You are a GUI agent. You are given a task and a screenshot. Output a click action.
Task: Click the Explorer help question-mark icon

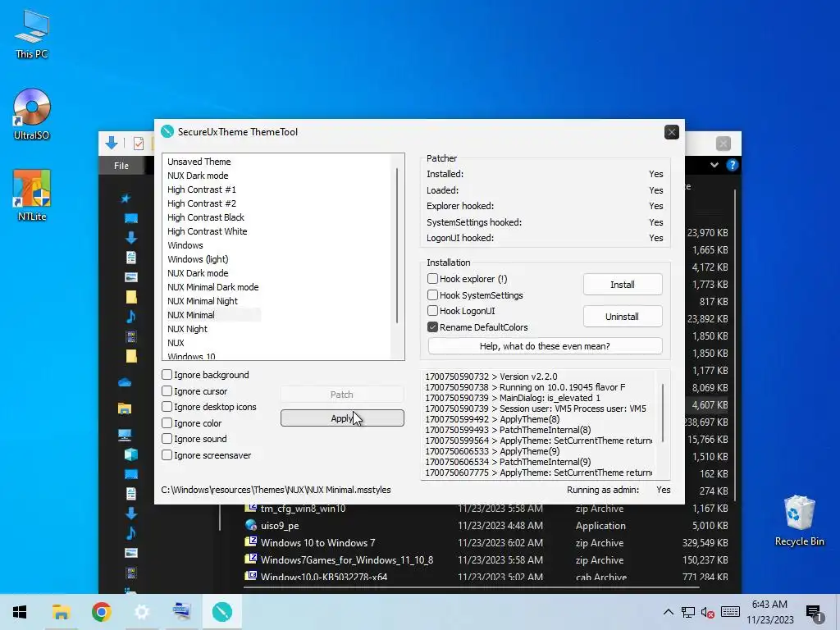[732, 165]
